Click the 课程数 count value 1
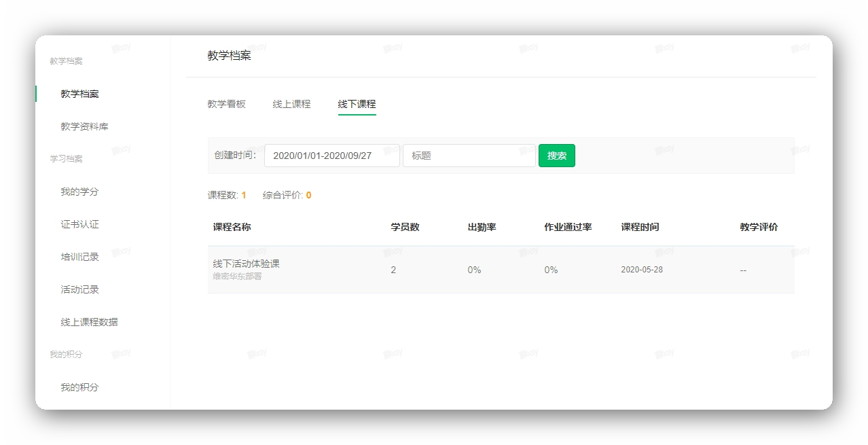The image size is (868, 445). 242,195
